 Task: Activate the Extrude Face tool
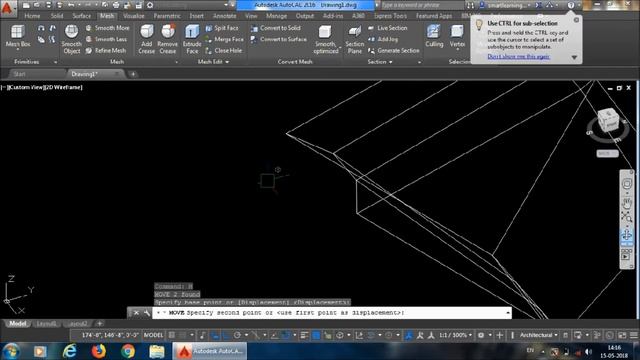tap(192, 39)
